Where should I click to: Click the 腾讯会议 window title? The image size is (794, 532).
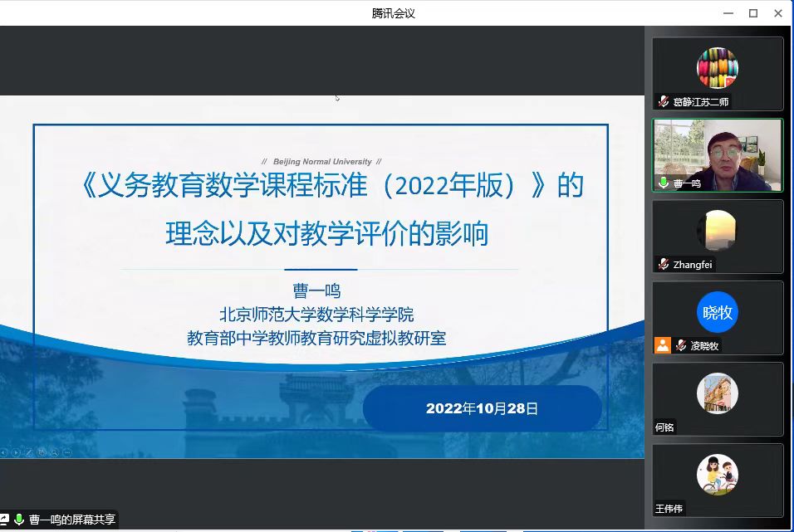394,13
